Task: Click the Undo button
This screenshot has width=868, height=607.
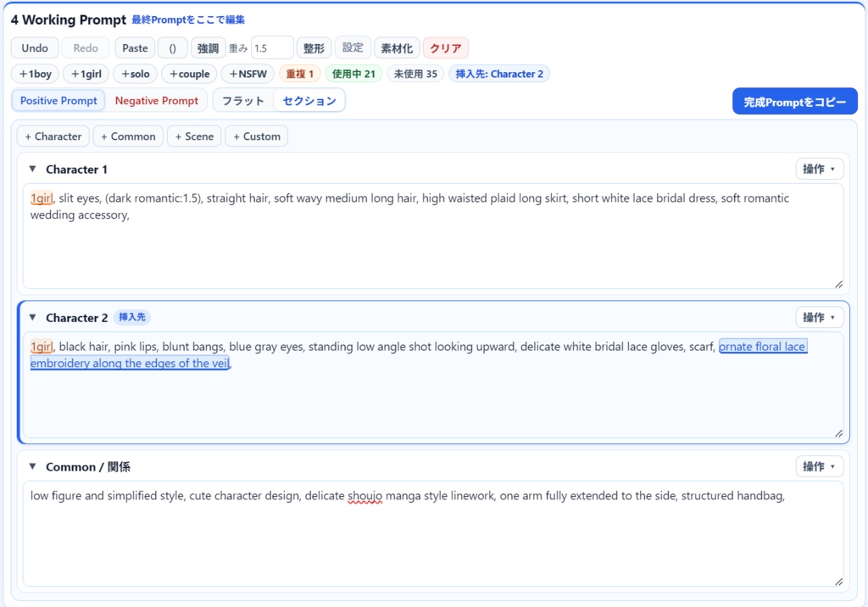Action: tap(35, 48)
